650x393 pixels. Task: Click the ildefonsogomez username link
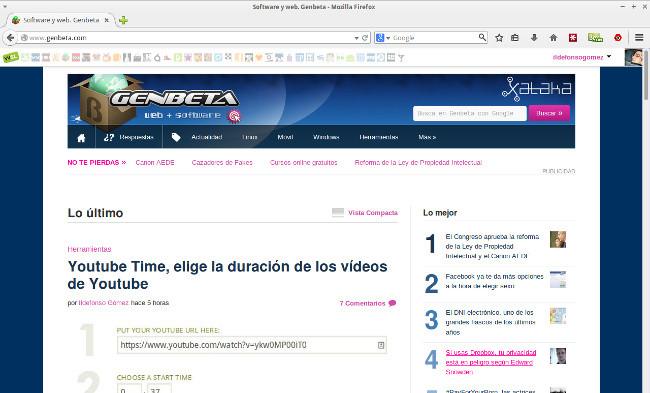[x=578, y=57]
